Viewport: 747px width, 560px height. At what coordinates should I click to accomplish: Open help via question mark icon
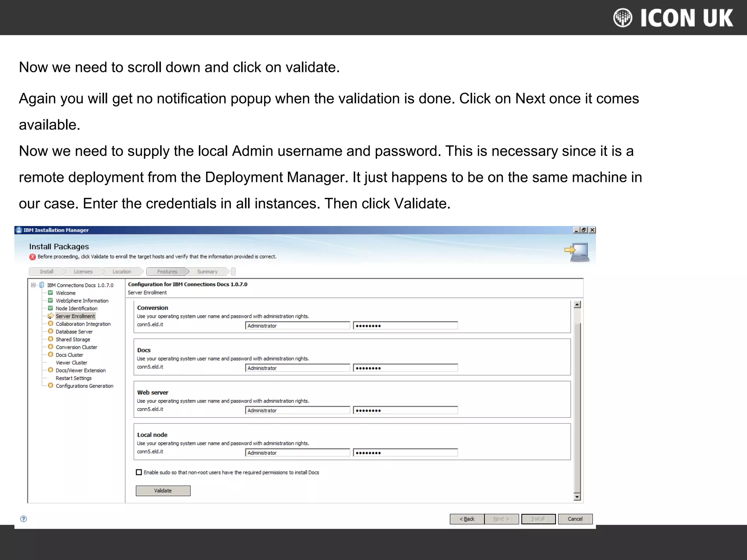pos(23,519)
